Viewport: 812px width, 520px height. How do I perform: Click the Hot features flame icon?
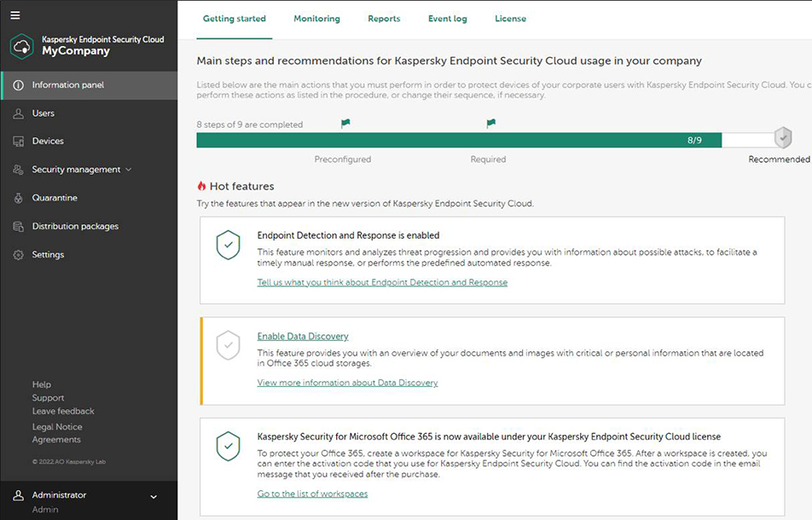tap(201, 187)
